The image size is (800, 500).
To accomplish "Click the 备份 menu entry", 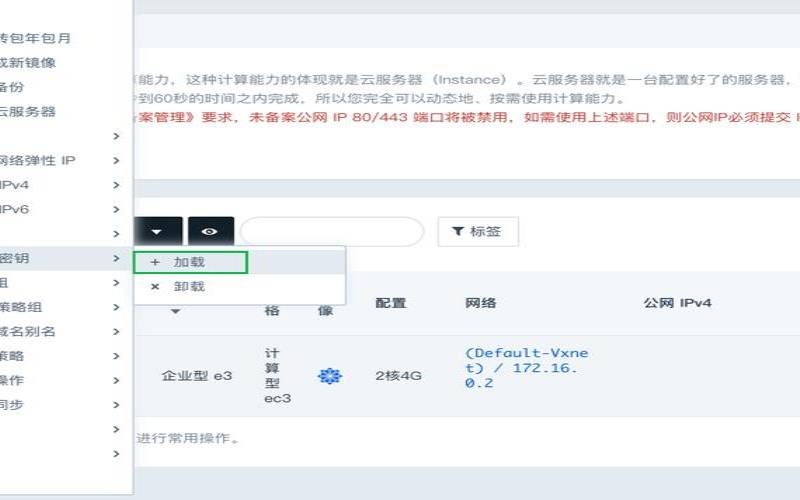I will (12, 87).
